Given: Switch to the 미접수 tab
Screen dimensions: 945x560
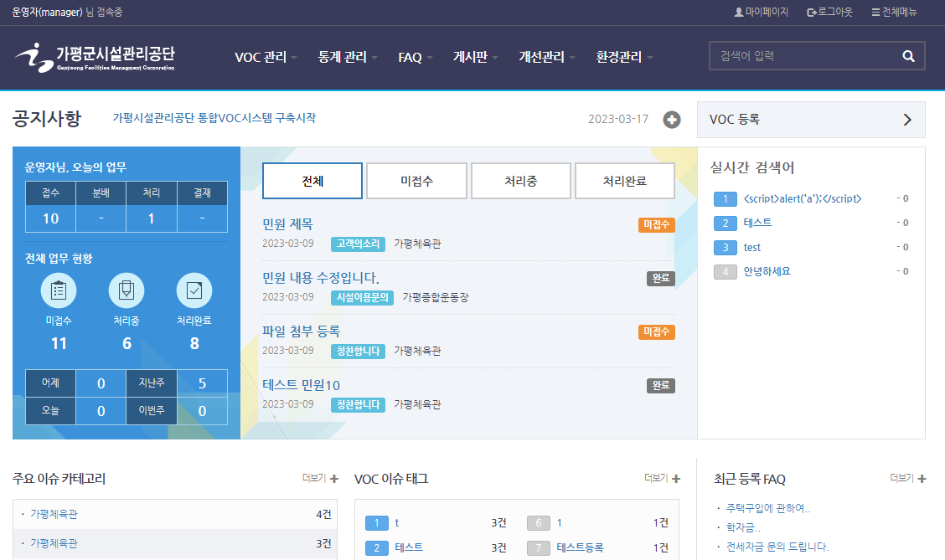Looking at the screenshot, I should point(416,181).
